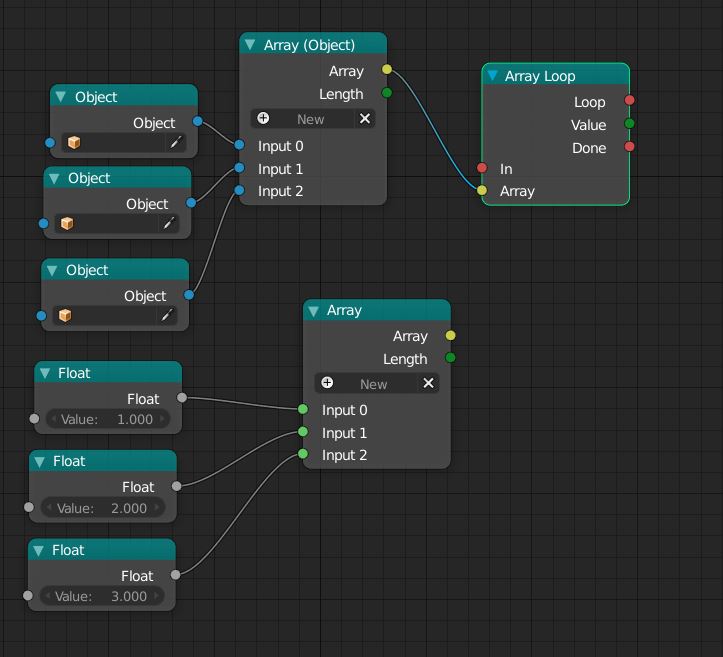This screenshot has width=723, height=657.
Task: Click the Value 3.000 field
Action: coord(102,596)
